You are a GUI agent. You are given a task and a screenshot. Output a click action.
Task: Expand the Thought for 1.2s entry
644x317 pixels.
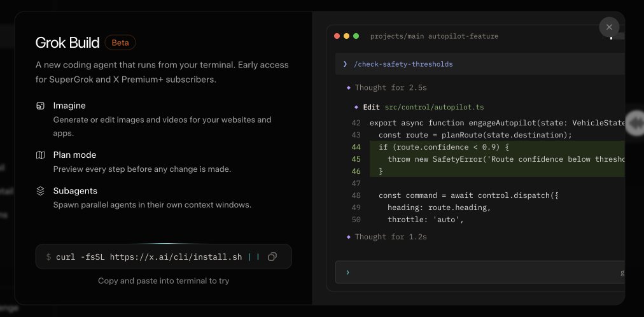click(x=391, y=237)
